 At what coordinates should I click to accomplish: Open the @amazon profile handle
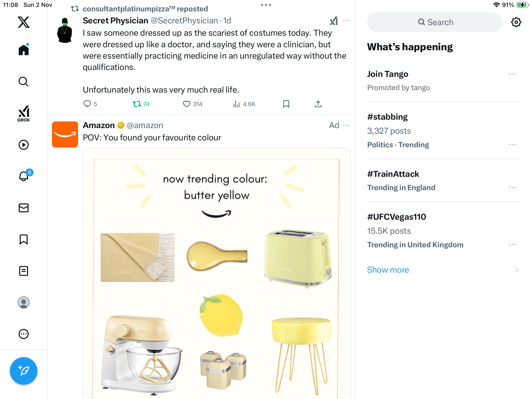pos(145,125)
